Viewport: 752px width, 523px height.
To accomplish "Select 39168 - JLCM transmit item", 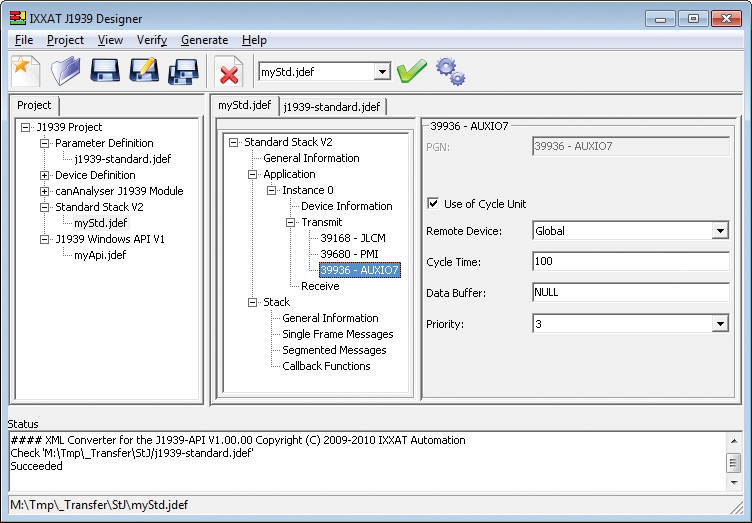I will click(x=352, y=238).
